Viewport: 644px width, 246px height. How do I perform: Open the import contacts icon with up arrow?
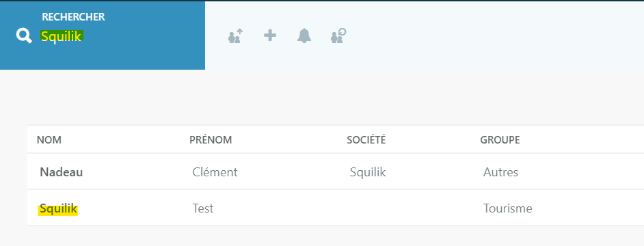(235, 36)
